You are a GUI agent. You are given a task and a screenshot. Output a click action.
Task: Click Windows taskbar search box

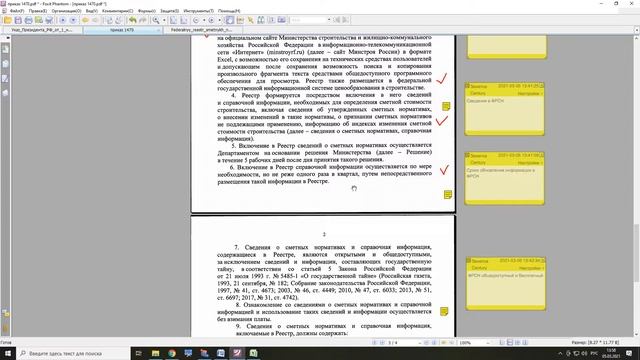[x=73, y=353]
